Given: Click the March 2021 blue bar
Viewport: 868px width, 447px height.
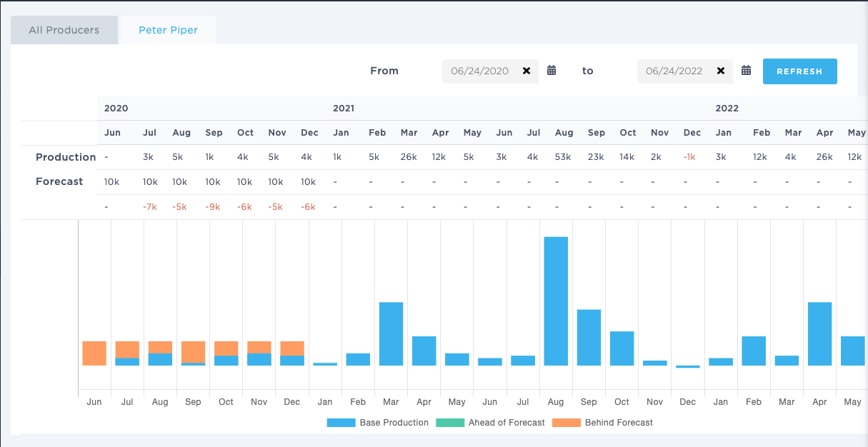Looking at the screenshot, I should pos(391,333).
